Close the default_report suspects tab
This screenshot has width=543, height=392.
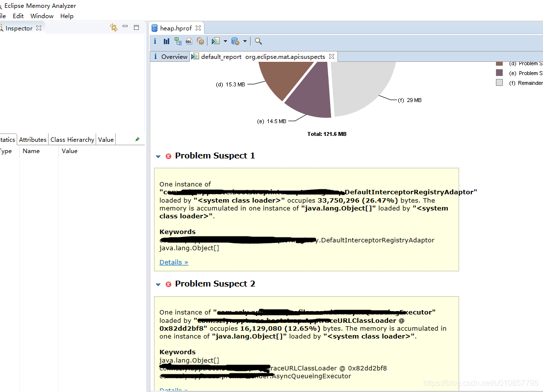point(332,56)
